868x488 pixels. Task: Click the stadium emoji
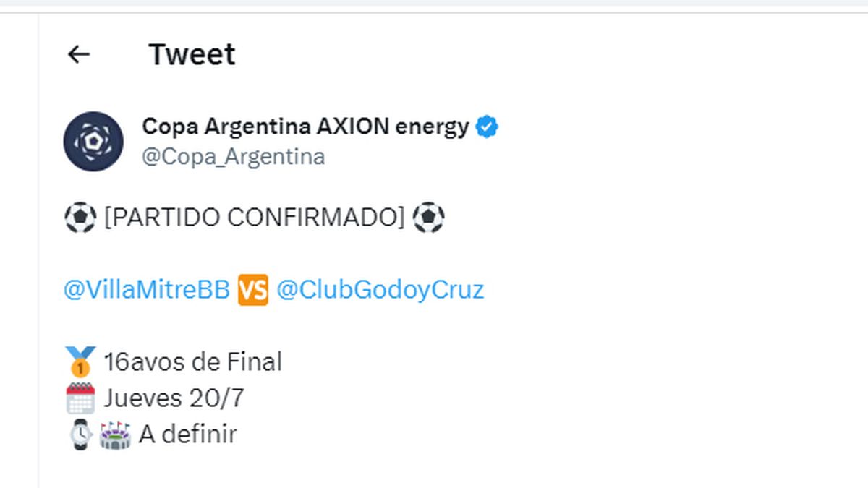pyautogui.click(x=115, y=435)
